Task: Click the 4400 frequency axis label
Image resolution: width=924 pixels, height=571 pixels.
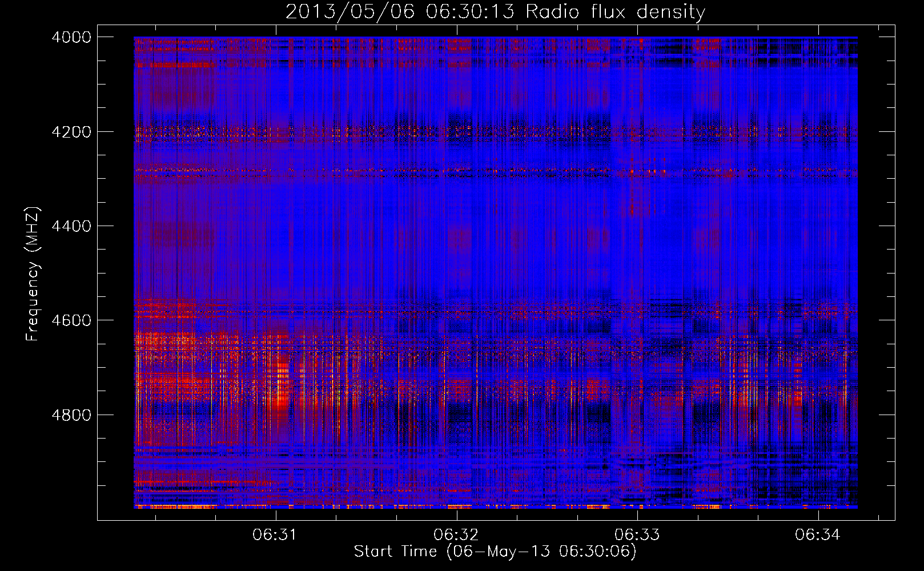Action: [71, 226]
